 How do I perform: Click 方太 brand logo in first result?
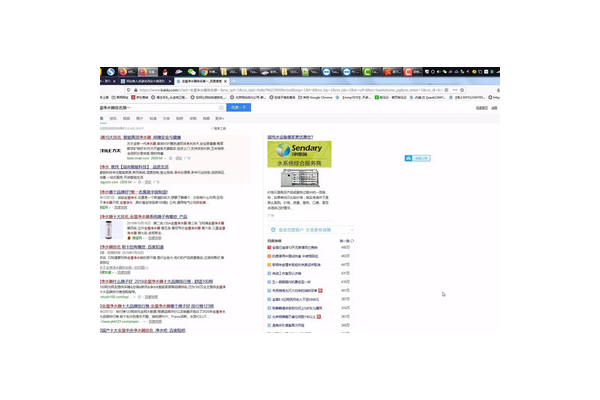[x=111, y=151]
